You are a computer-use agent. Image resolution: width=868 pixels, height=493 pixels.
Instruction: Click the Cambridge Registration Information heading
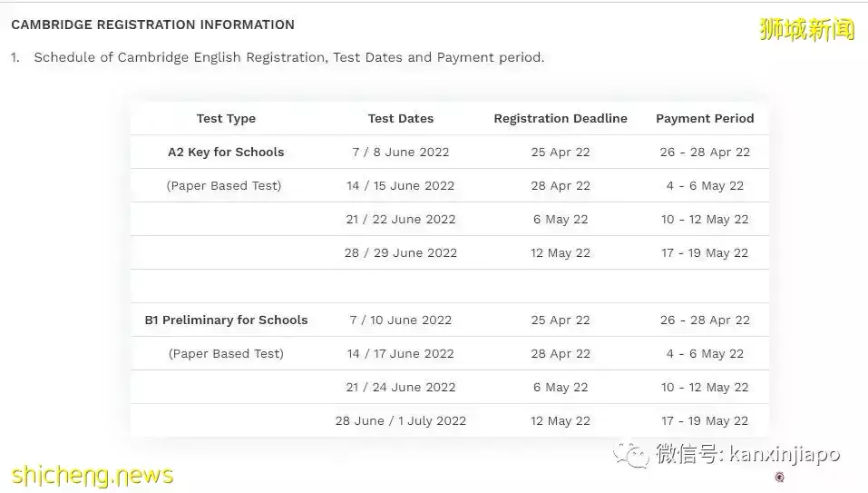coord(152,25)
